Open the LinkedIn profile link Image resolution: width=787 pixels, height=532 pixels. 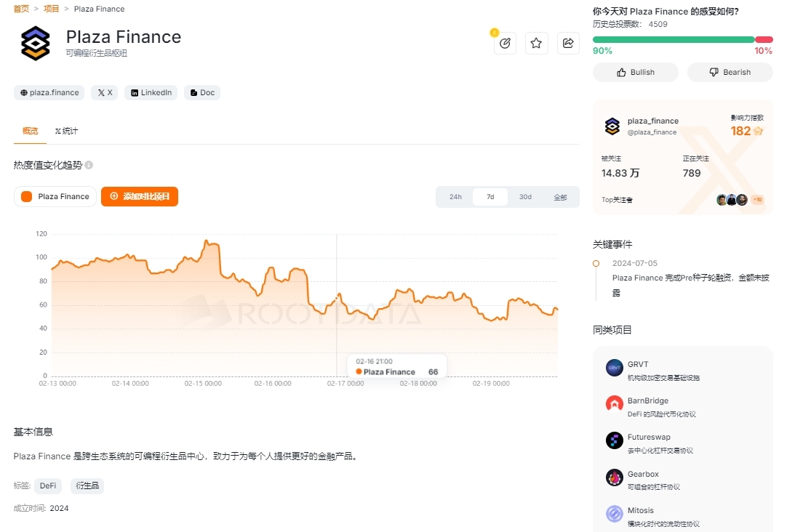(151, 93)
